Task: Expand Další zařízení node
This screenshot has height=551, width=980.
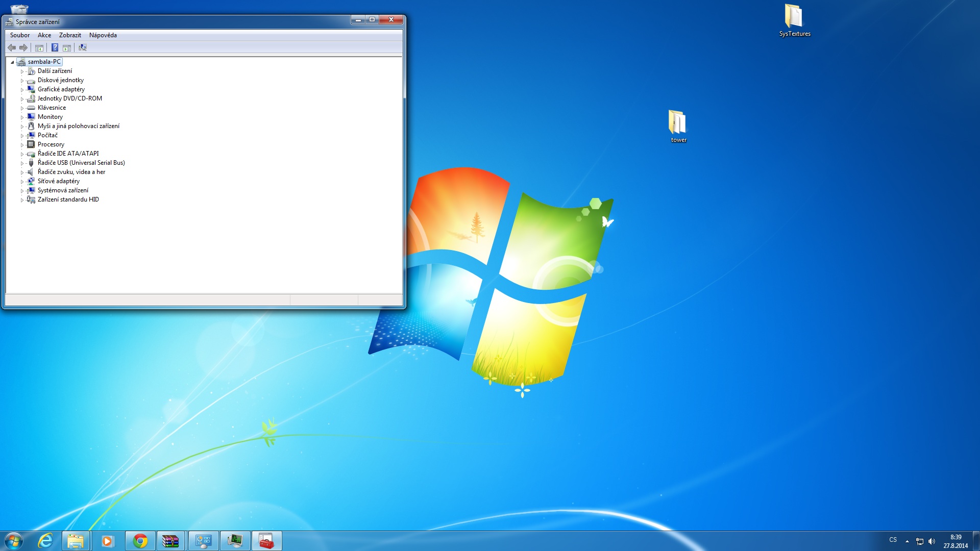Action: [22, 71]
